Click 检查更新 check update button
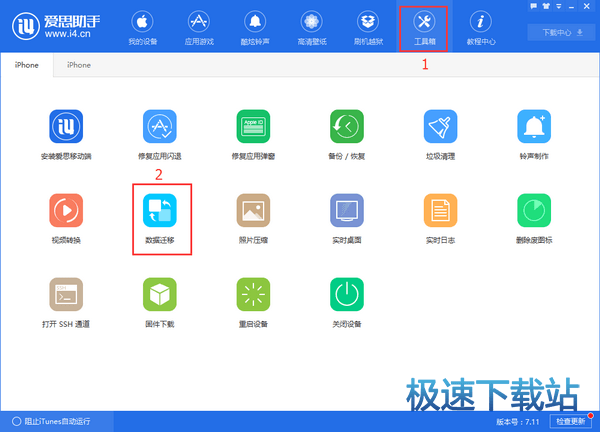Viewport: 600px width, 432px height. pyautogui.click(x=571, y=421)
